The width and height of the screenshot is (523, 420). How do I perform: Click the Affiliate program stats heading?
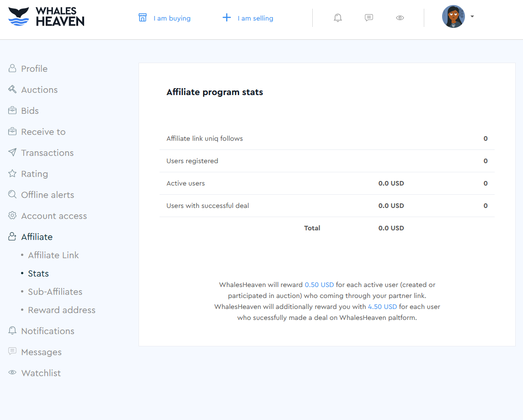(215, 92)
